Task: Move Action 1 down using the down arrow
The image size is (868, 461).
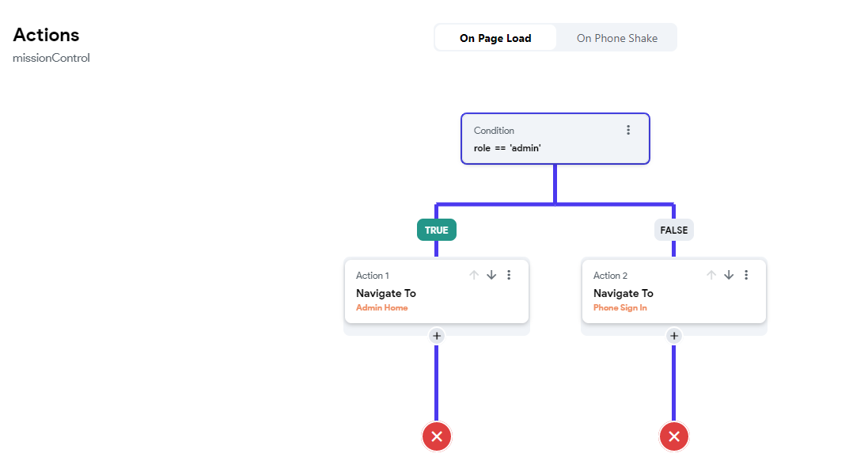Action: tap(491, 275)
